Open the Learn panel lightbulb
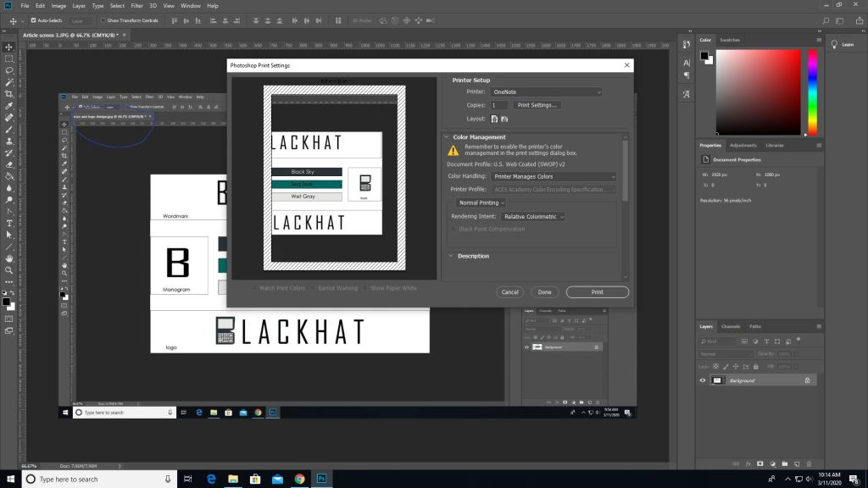Image resolution: width=868 pixels, height=488 pixels. coord(837,45)
